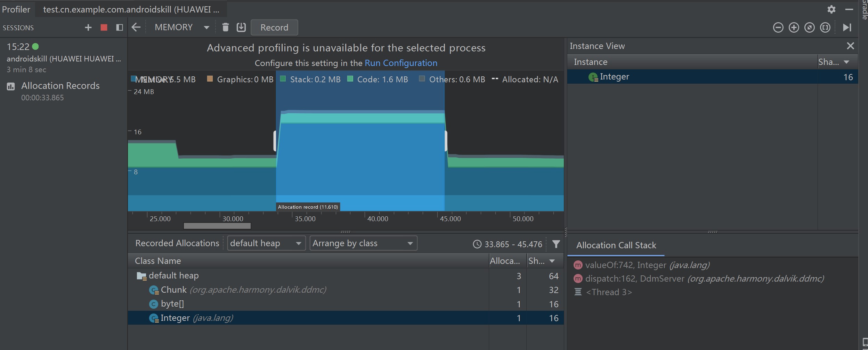Zoom in the timeline
Screen dimensions: 868x350
click(794, 27)
